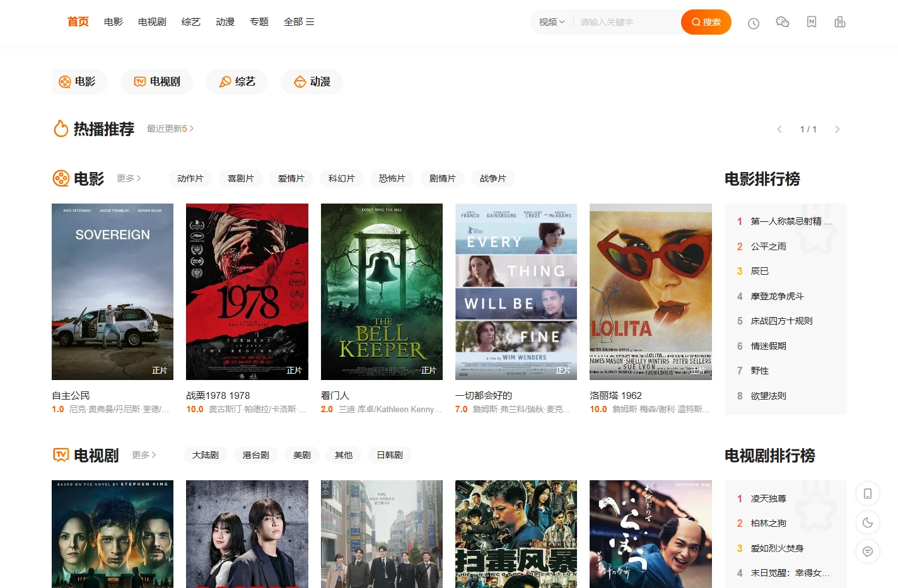Open the WeChat icon in header
The width and height of the screenshot is (898, 588).
[783, 22]
